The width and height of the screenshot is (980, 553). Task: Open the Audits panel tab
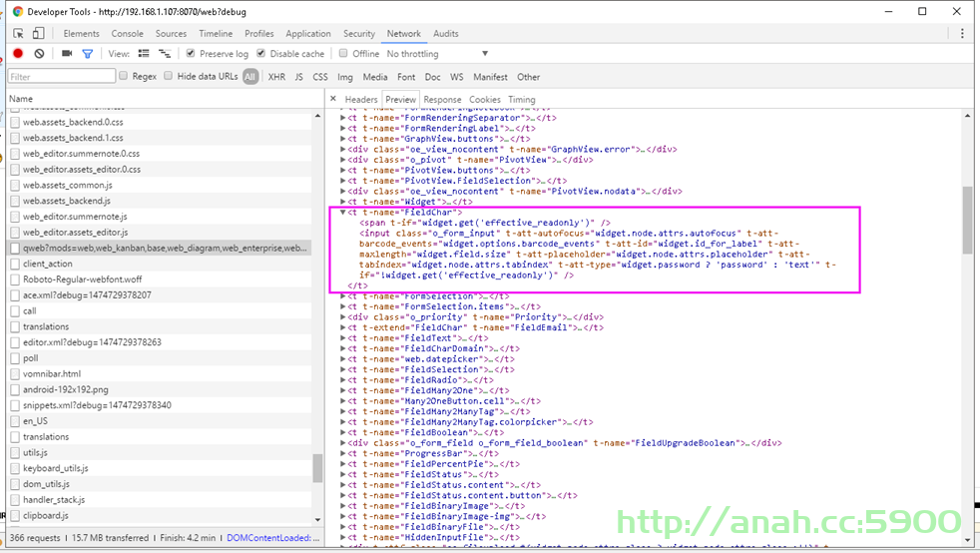(x=446, y=34)
